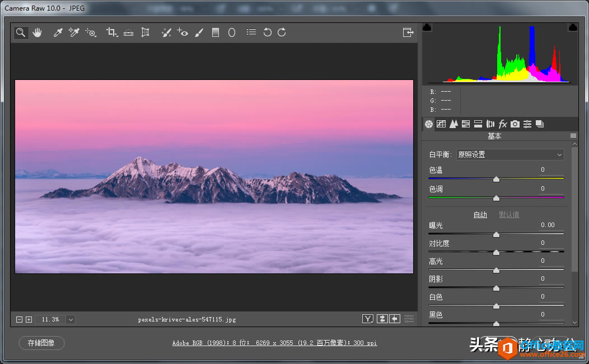Click the scroll up arrow of settings panel
Viewport: 589px width, 364px height.
[x=575, y=144]
